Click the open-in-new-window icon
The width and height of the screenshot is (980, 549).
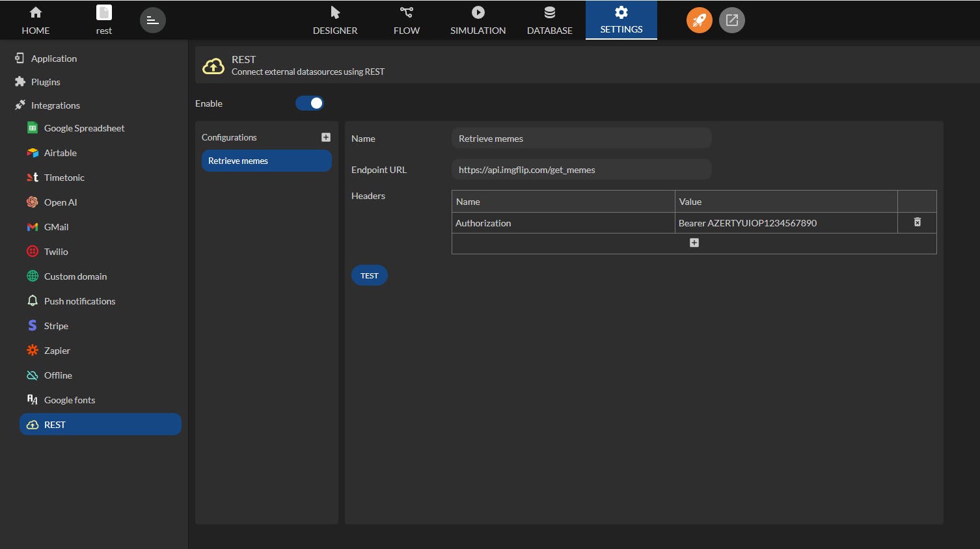tap(732, 20)
